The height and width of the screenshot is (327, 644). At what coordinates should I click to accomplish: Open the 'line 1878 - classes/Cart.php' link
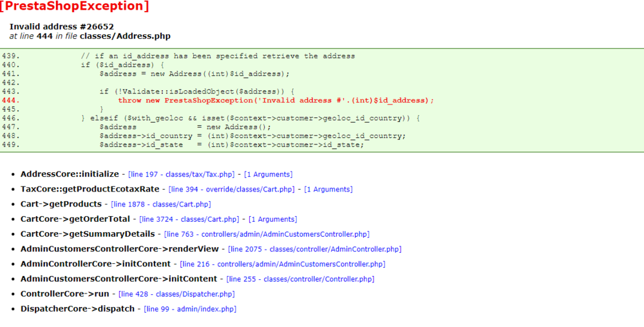(x=161, y=204)
